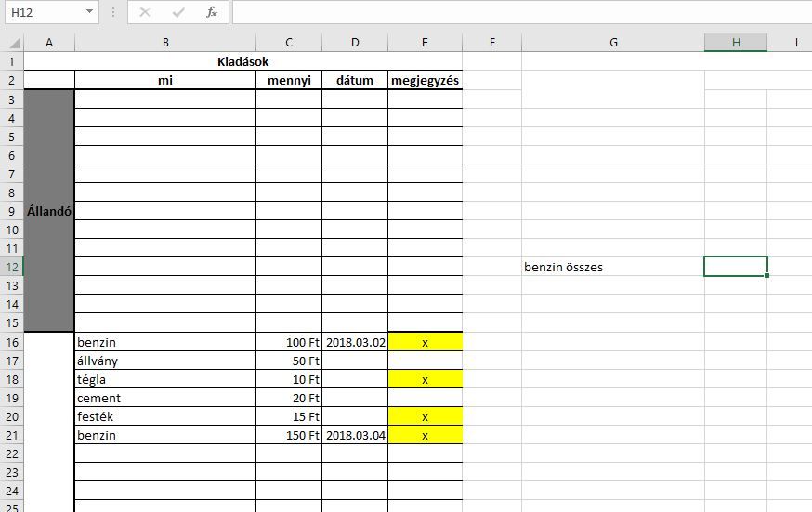Click the 'benzin összes' label cell
812x512 pixels.
pos(613,267)
